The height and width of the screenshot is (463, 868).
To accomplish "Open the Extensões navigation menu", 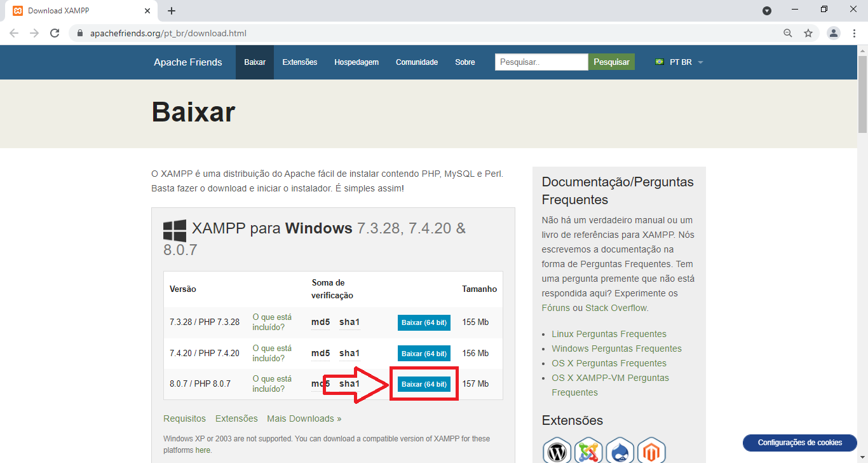I will pyautogui.click(x=300, y=62).
